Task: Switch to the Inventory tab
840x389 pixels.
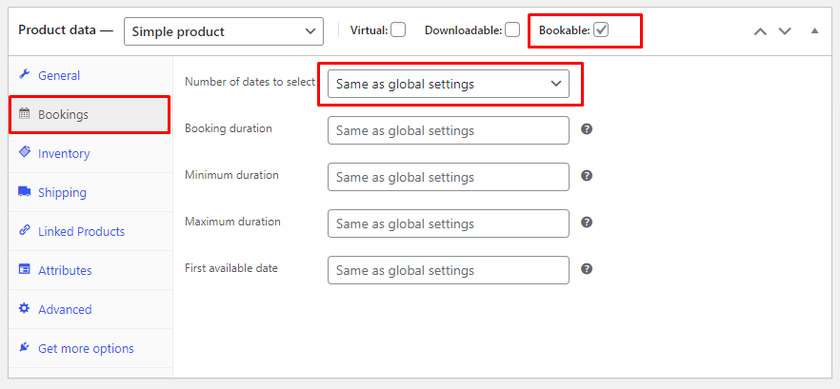Action: 91,153
